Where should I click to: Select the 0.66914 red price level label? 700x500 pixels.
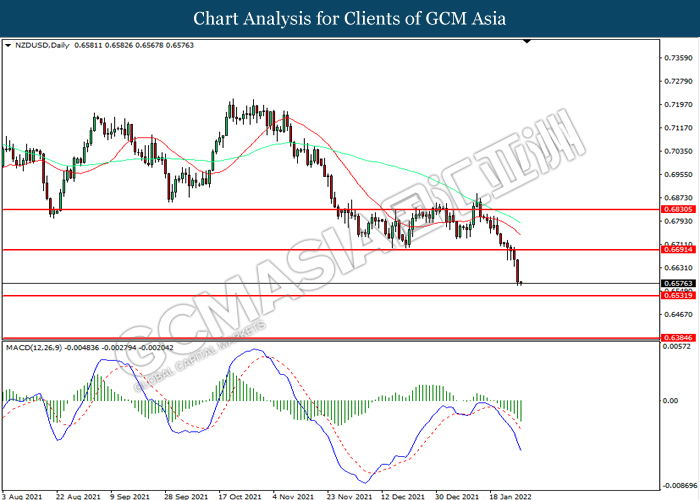pyautogui.click(x=678, y=250)
